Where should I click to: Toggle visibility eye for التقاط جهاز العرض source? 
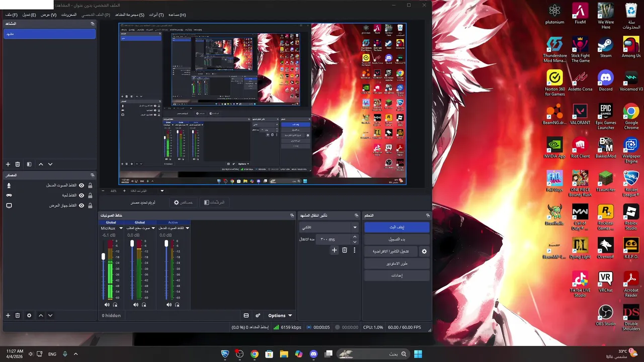(82, 206)
